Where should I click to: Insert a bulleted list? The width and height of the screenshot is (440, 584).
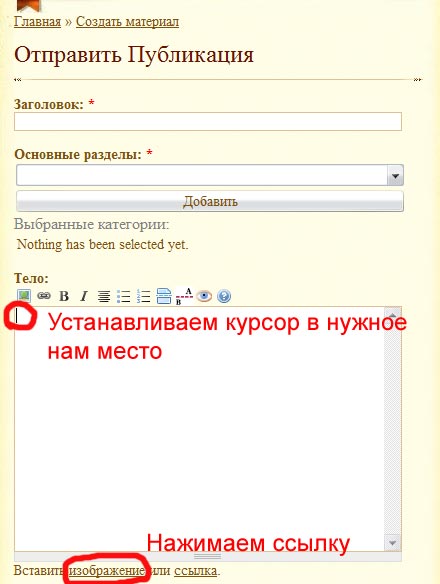click(123, 296)
